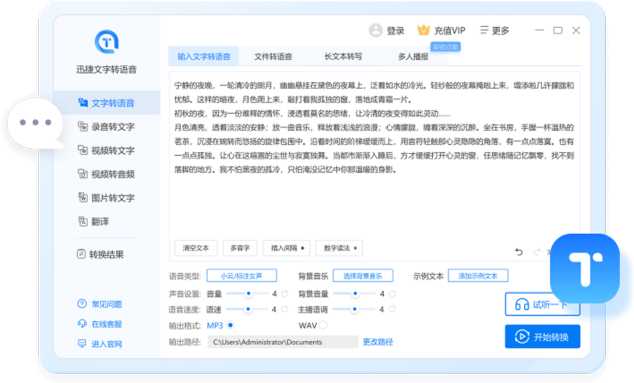Adjust the 音量 slider handle
The width and height of the screenshot is (634, 383).
pos(248,294)
